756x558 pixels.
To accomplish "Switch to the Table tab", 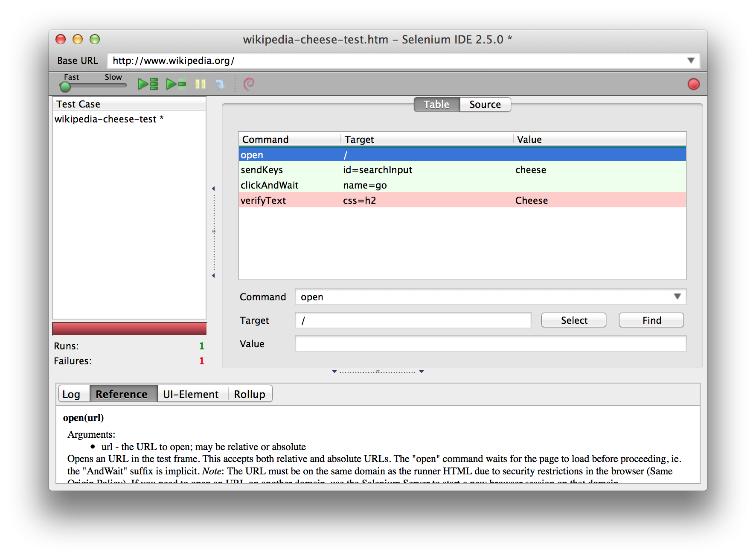I will pos(436,105).
